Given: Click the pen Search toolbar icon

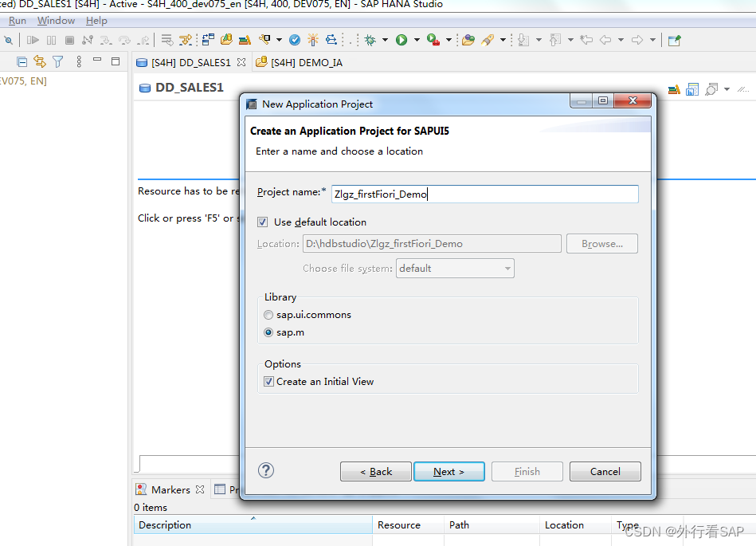Looking at the screenshot, I should point(488,40).
